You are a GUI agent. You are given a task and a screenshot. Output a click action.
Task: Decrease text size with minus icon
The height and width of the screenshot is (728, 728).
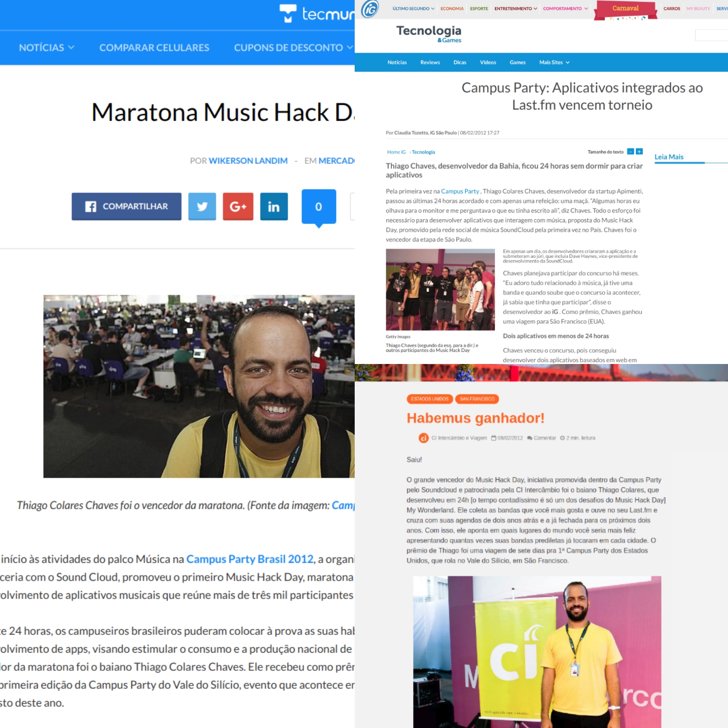pyautogui.click(x=631, y=152)
